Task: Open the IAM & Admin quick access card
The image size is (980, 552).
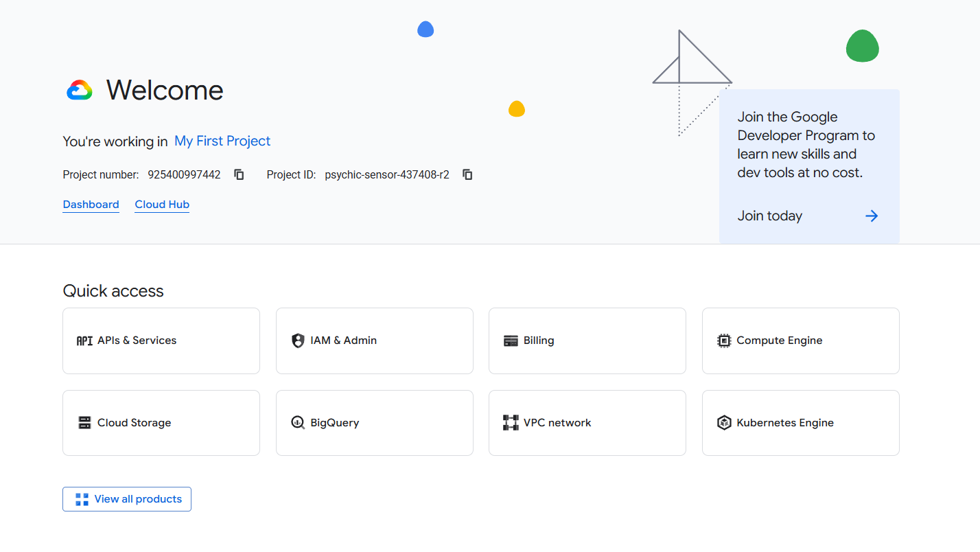Action: click(x=375, y=341)
